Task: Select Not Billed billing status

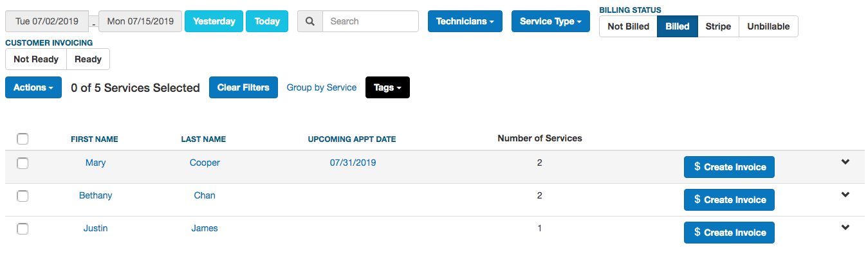Action: click(628, 26)
